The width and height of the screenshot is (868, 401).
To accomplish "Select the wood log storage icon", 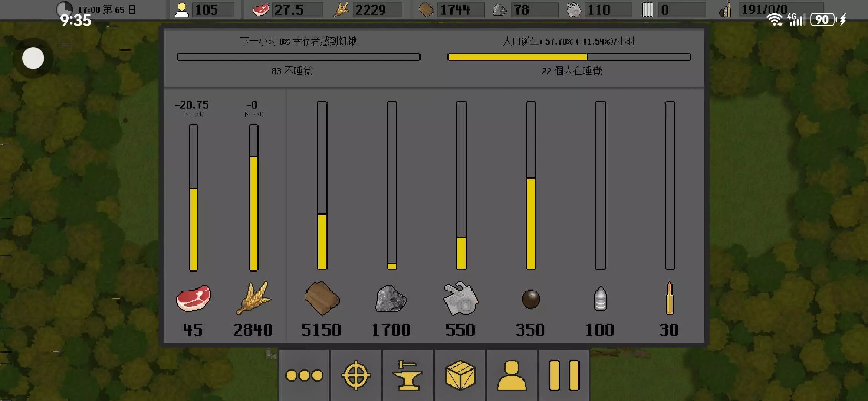I will pyautogui.click(x=322, y=299).
